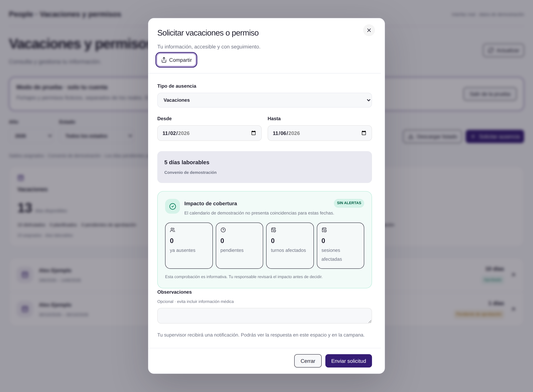Open the Hasta date calendar picker icon
Image resolution: width=533 pixels, height=392 pixels.
(364, 133)
